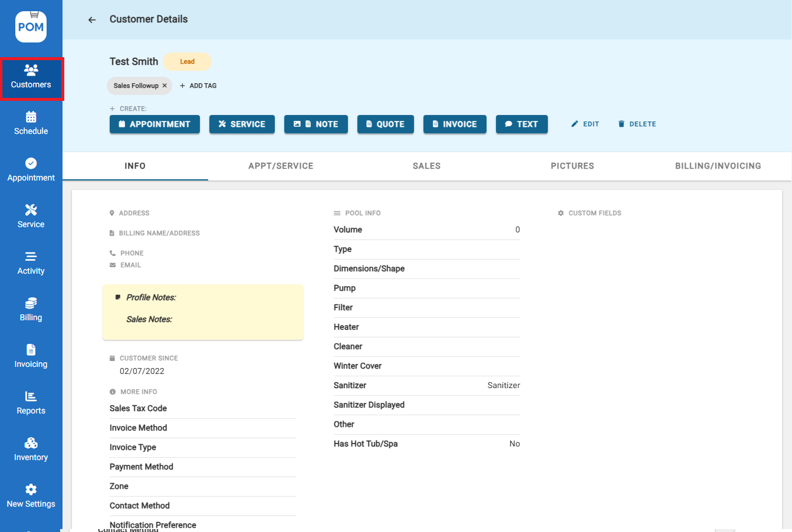Create a new Quote
The width and height of the screenshot is (792, 532).
coord(385,124)
